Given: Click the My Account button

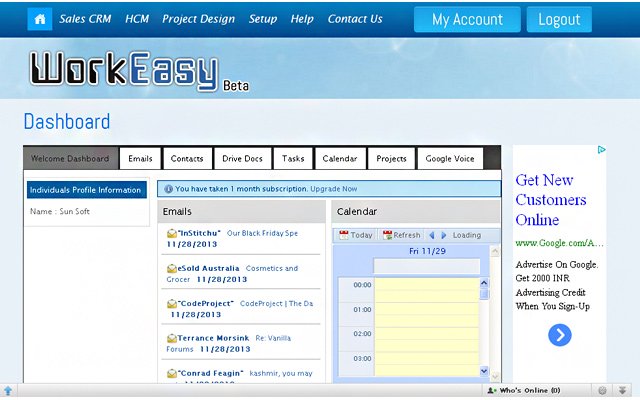Looking at the screenshot, I should click(x=467, y=19).
